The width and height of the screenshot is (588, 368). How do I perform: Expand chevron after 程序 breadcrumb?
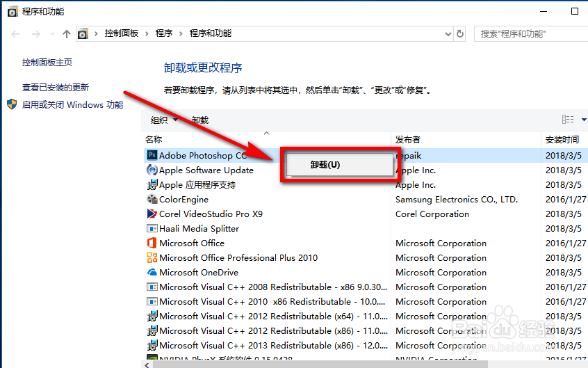[x=181, y=34]
